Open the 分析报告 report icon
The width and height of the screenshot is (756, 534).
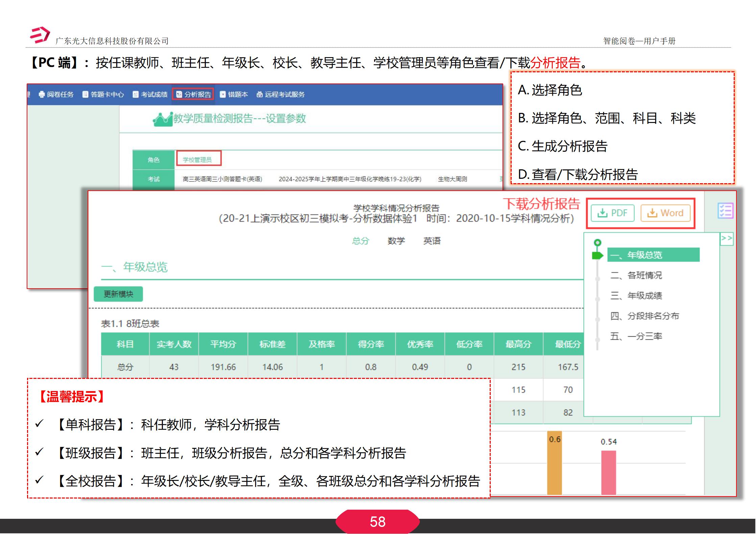pos(179,95)
